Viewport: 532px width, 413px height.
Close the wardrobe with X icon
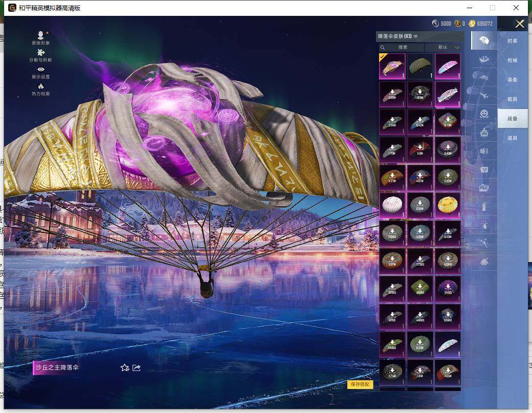click(x=520, y=24)
